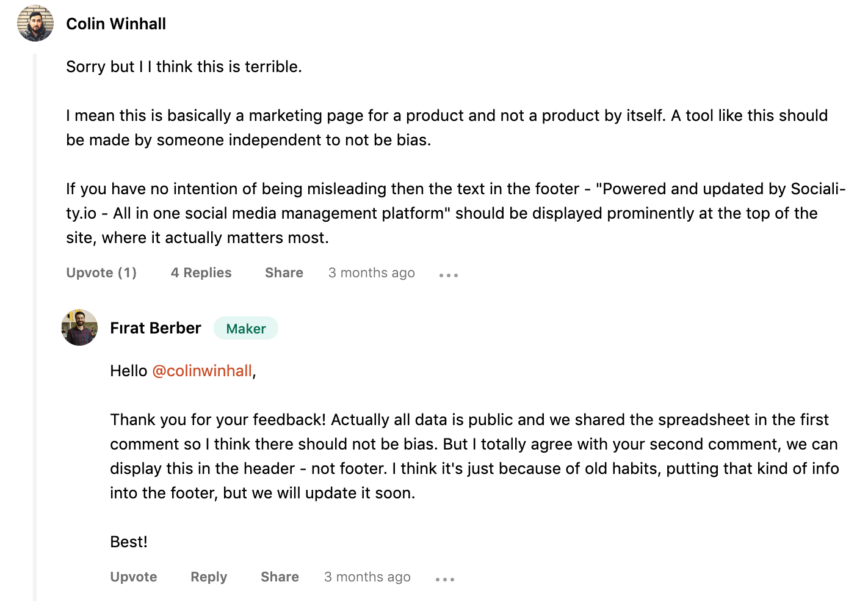The image size is (868, 601).
Task: Open more options on Fırat Berber's reply
Action: (444, 579)
